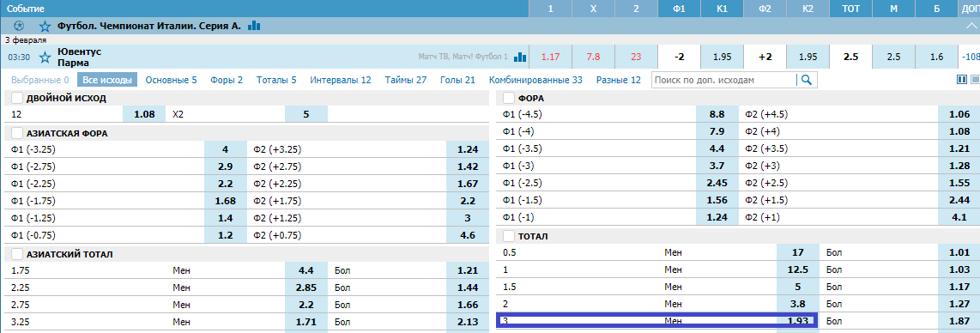
Task: Select total 3 Мен odds 1.93
Action: click(x=797, y=321)
